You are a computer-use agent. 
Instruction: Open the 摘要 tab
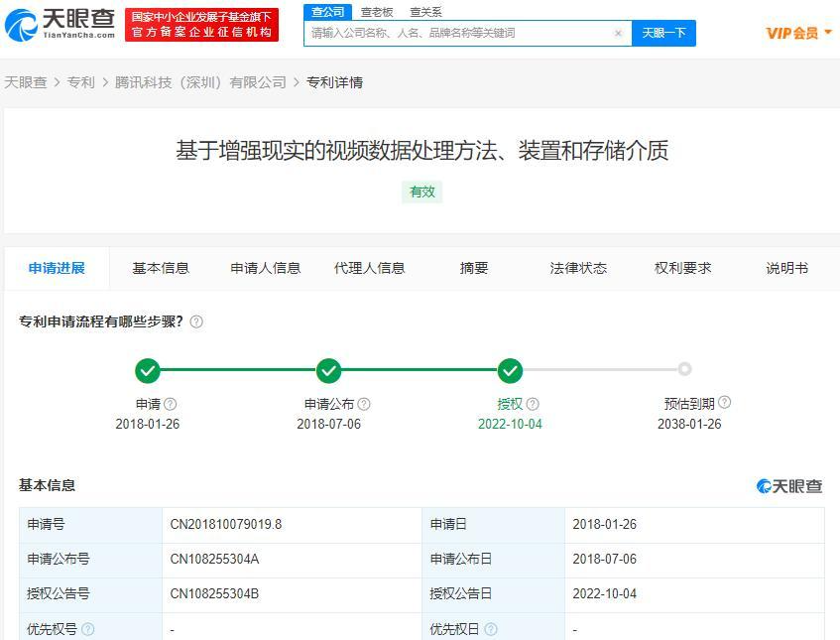click(473, 267)
